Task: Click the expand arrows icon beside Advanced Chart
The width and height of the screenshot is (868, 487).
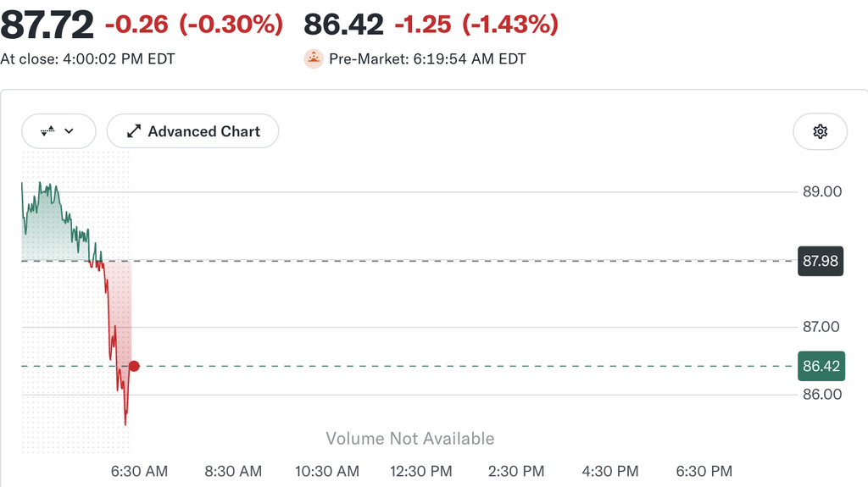Action: coord(133,131)
